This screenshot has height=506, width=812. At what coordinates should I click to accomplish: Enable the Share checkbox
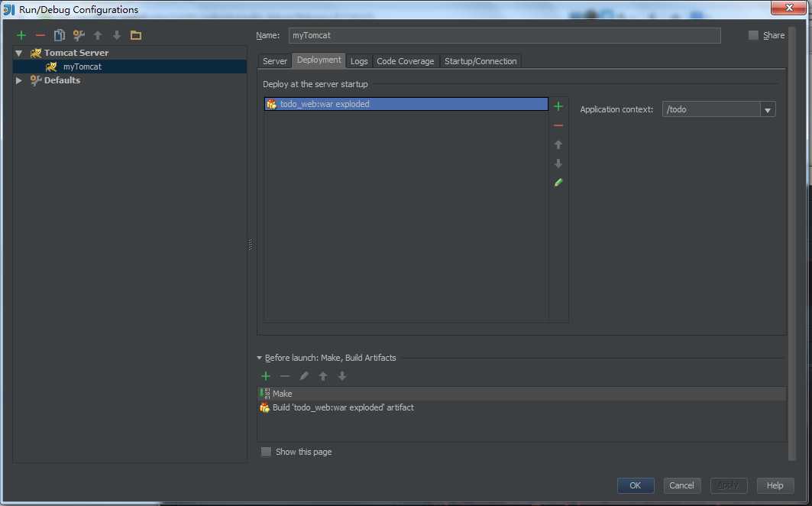753,35
